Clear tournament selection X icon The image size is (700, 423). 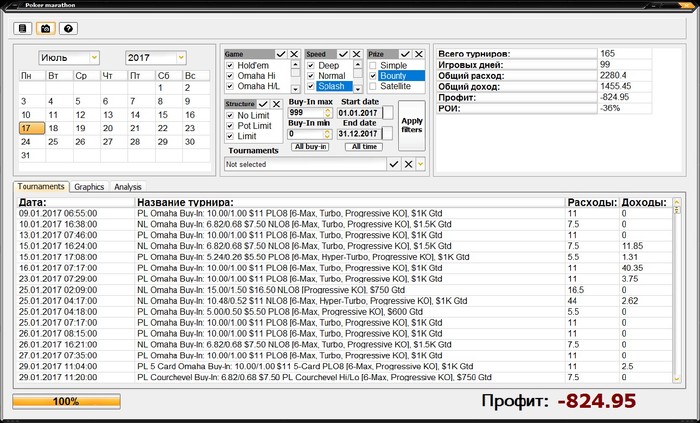[x=408, y=164]
